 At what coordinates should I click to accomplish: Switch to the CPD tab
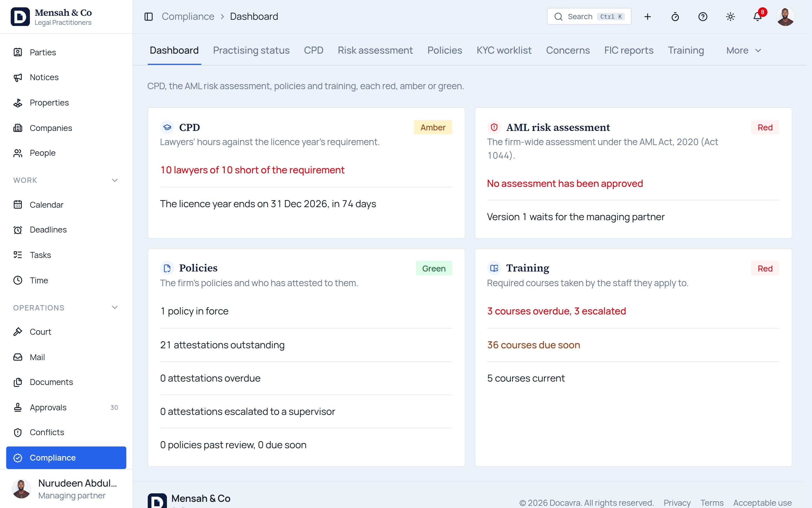point(314,51)
